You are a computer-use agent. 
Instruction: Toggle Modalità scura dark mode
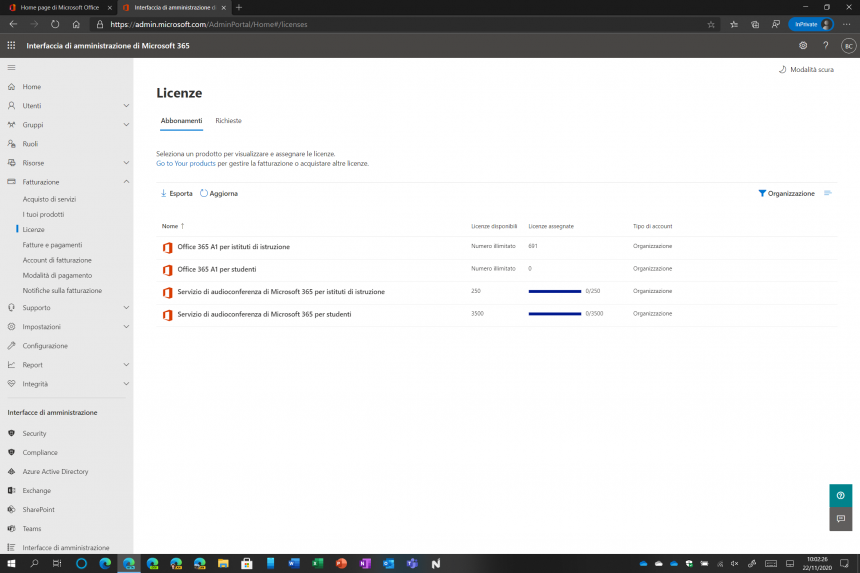tap(806, 70)
